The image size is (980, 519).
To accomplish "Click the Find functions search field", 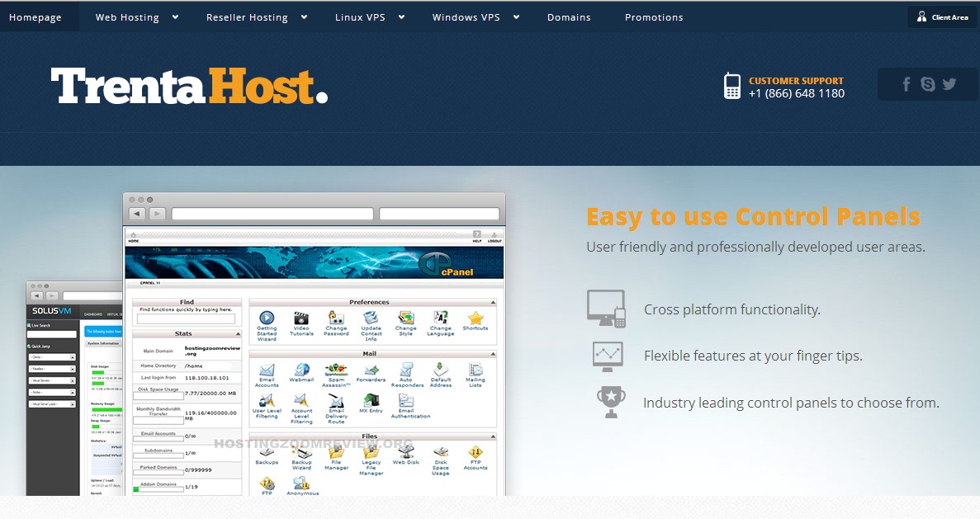I will (186, 318).
